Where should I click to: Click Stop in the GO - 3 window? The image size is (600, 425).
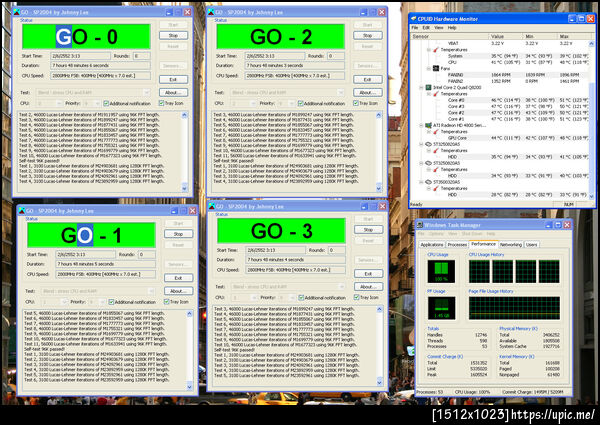tap(368, 230)
